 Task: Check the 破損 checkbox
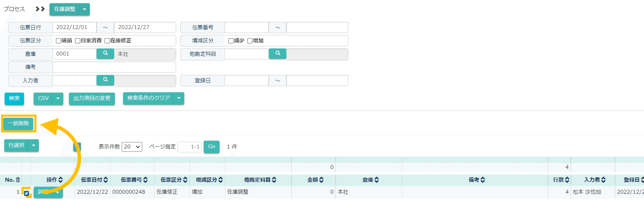tap(58, 41)
